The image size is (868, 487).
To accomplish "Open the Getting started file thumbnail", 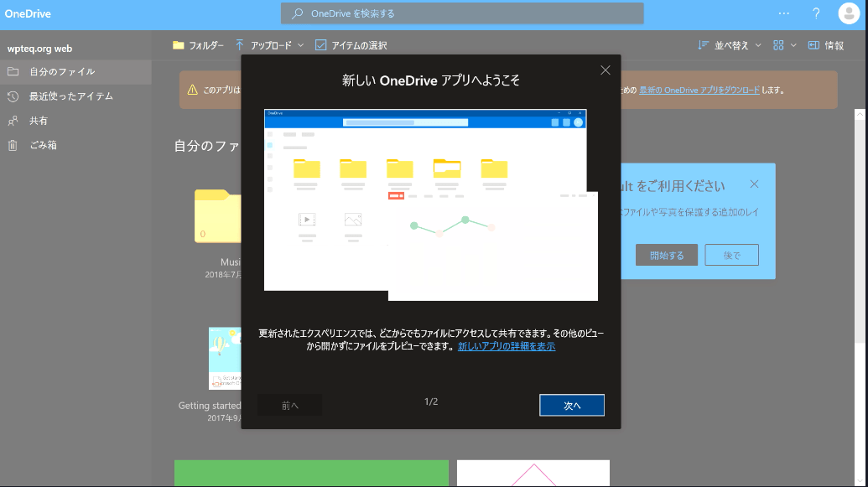I will coord(225,359).
